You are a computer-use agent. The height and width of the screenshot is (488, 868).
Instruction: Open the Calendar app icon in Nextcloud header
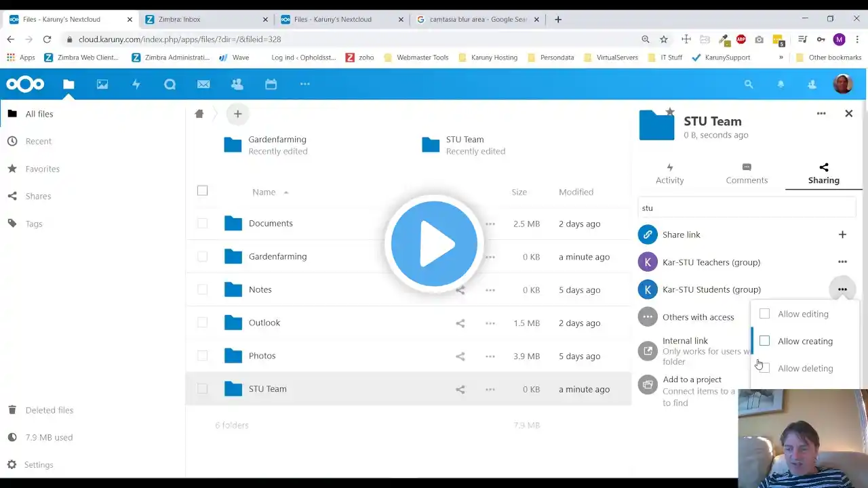pos(271,84)
